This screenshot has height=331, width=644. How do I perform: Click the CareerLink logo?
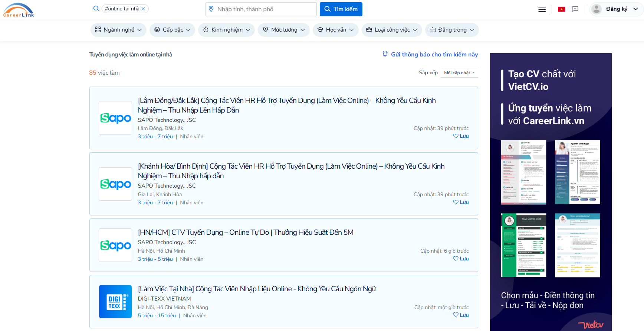coord(19,10)
